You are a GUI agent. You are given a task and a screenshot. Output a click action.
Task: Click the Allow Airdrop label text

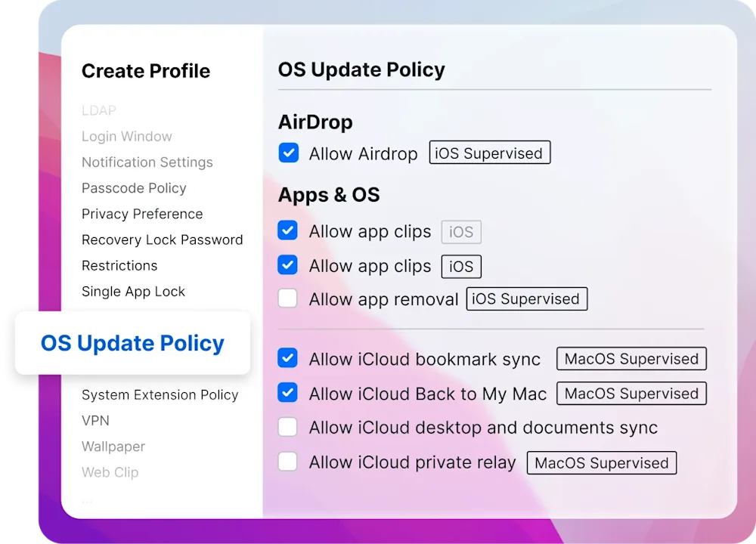[363, 153]
